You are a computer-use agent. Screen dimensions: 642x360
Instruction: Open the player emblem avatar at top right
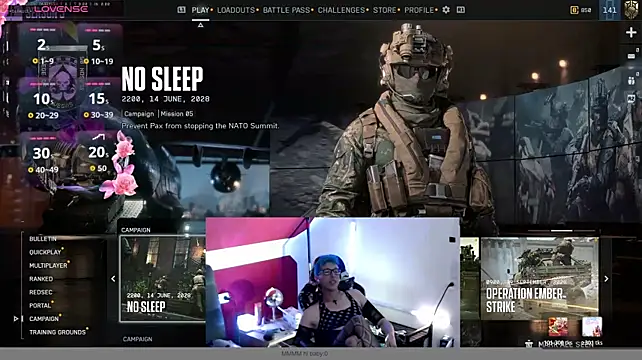(632, 9)
